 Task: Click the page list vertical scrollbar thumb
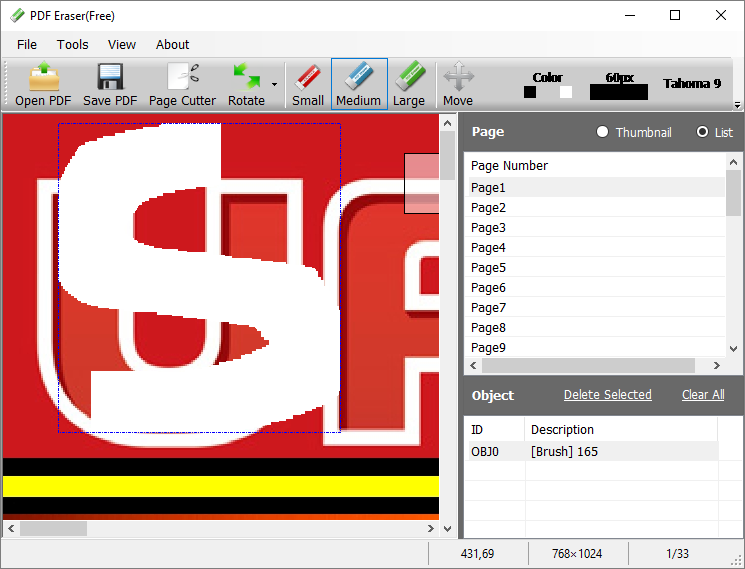point(733,193)
